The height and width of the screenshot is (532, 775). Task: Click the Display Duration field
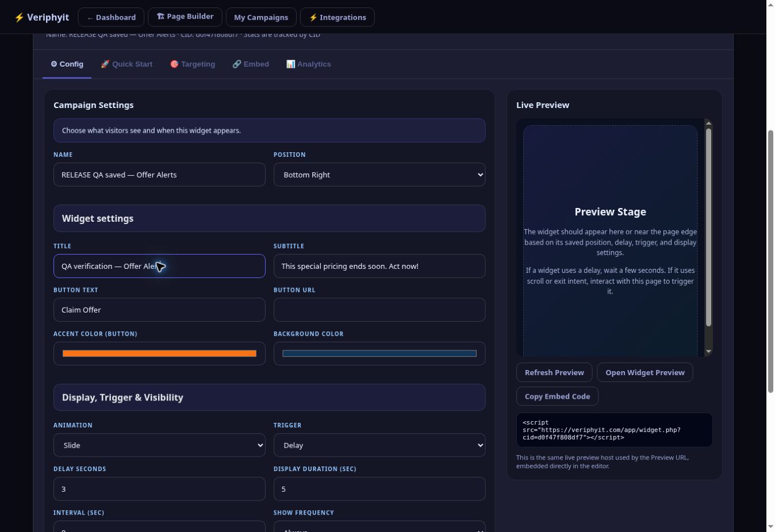point(379,489)
